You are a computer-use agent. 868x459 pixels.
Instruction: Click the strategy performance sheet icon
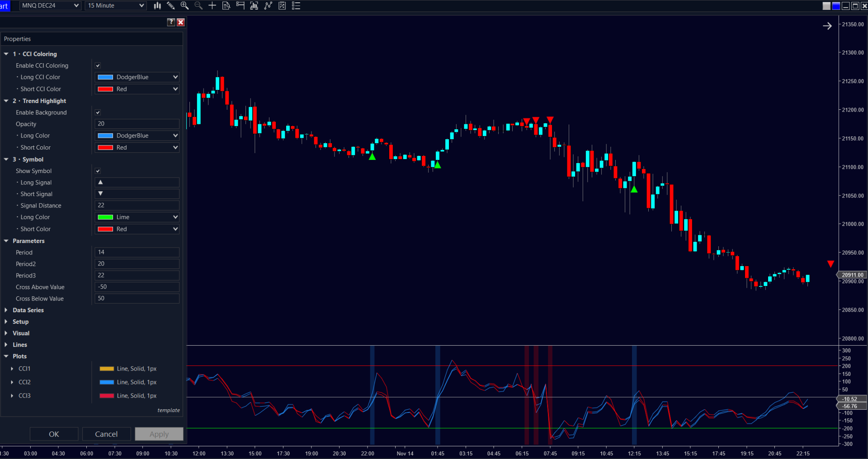tap(282, 5)
